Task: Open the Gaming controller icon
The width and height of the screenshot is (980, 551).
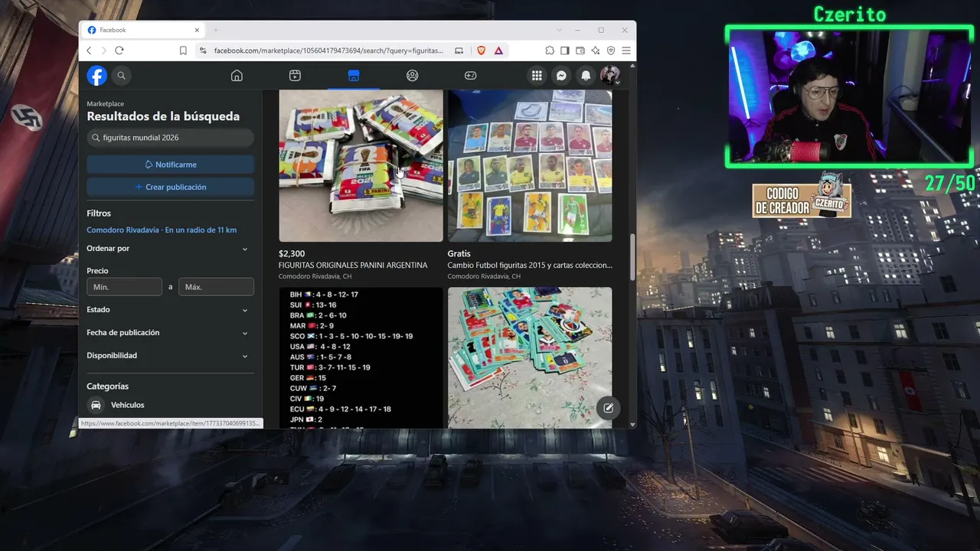Action: pyautogui.click(x=470, y=76)
